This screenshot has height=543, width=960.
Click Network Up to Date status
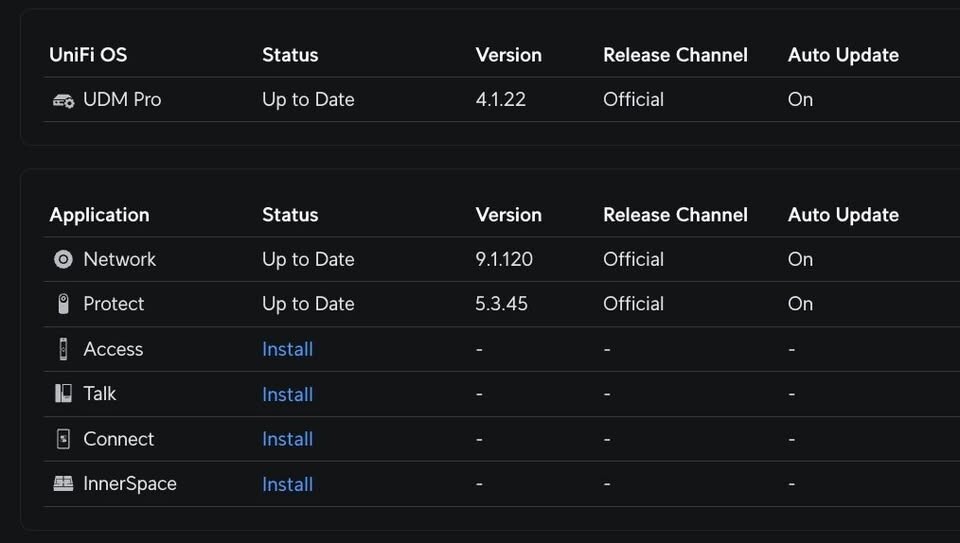(x=308, y=259)
